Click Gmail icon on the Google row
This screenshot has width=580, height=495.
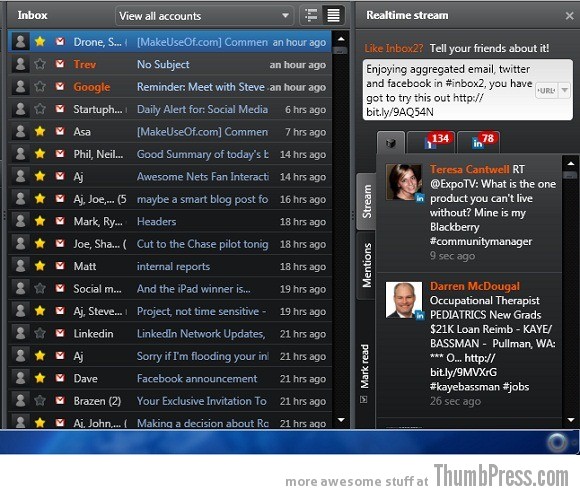click(x=60, y=86)
